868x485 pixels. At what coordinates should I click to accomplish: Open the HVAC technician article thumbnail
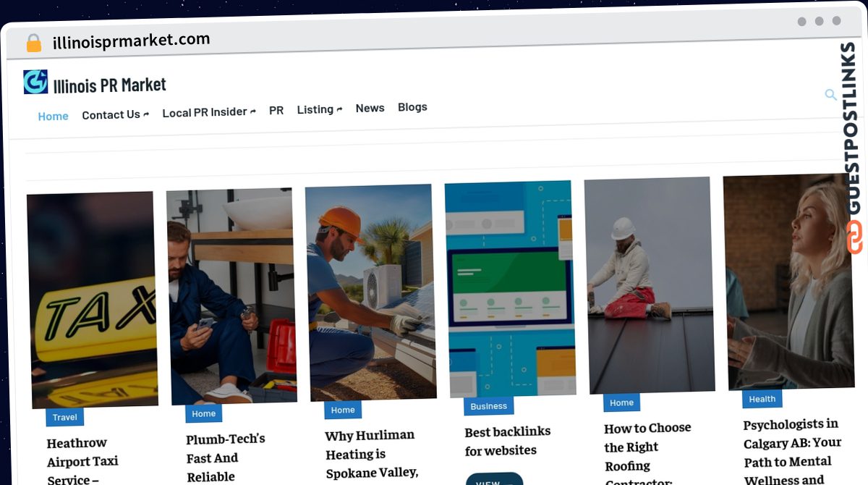point(370,292)
